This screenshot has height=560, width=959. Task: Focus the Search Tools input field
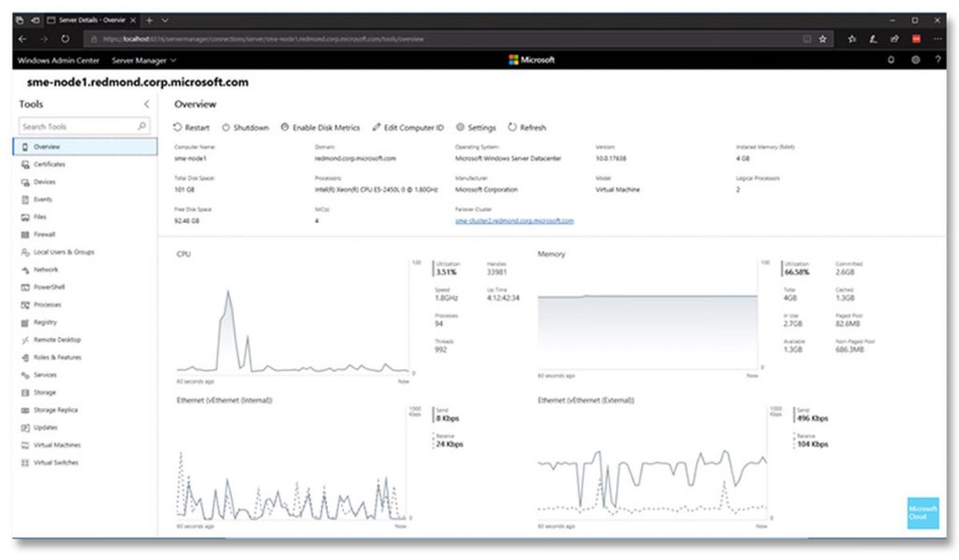(83, 126)
